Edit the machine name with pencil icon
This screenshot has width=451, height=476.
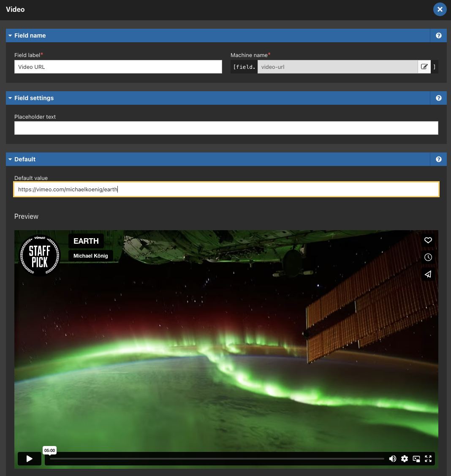pos(424,67)
